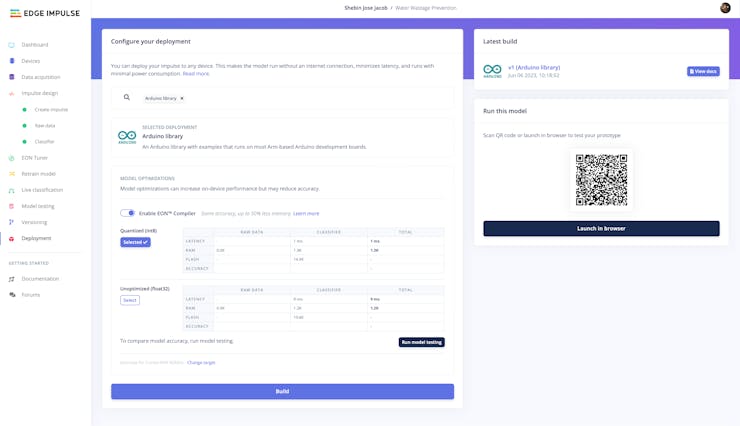Remove the Arduino library search tag

[x=182, y=98]
